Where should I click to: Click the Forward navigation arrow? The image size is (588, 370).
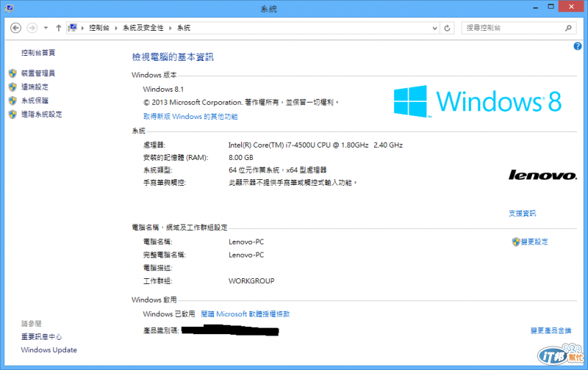point(32,28)
